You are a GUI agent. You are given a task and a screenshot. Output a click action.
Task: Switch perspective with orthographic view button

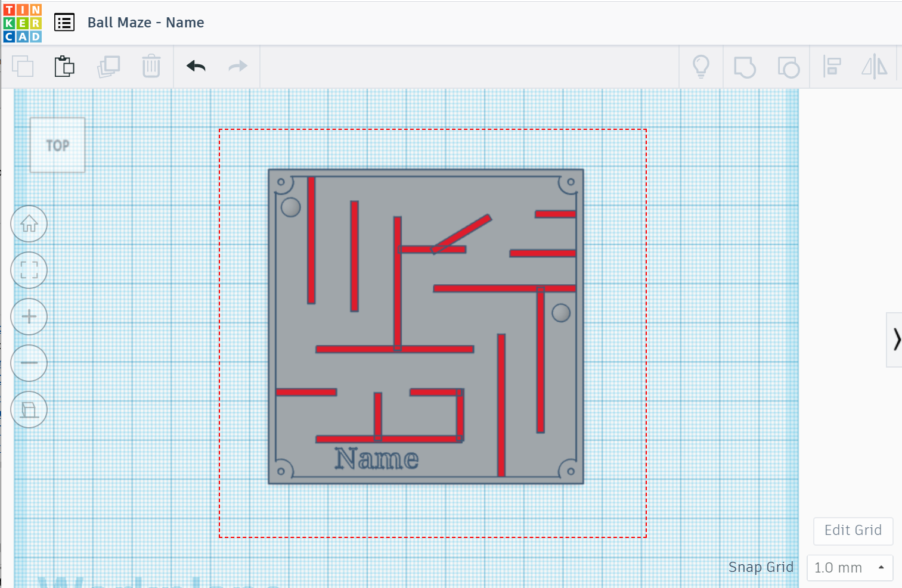pyautogui.click(x=29, y=409)
